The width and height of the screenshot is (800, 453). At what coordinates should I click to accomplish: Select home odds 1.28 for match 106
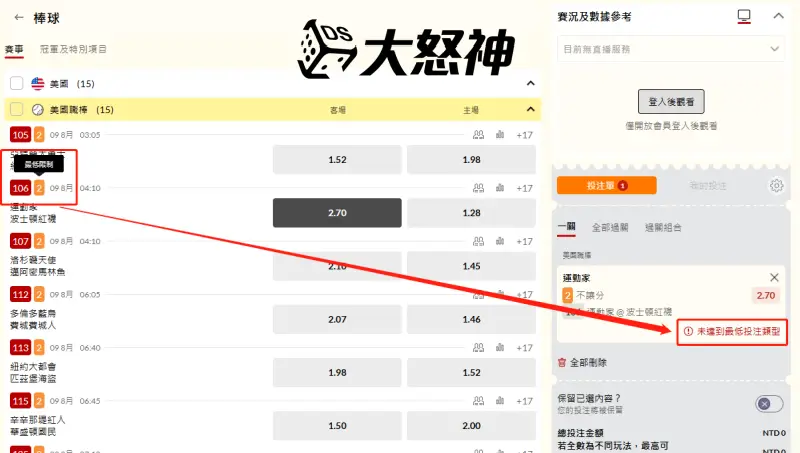click(x=471, y=213)
